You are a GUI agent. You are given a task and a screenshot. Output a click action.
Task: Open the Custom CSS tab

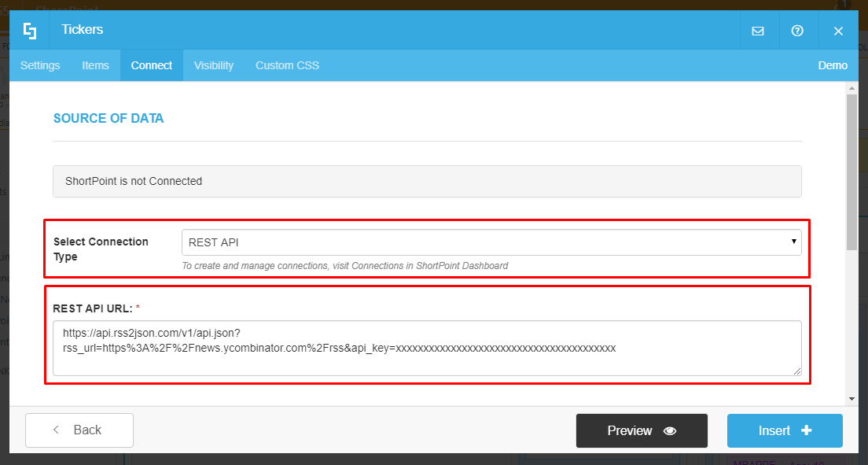click(x=287, y=65)
